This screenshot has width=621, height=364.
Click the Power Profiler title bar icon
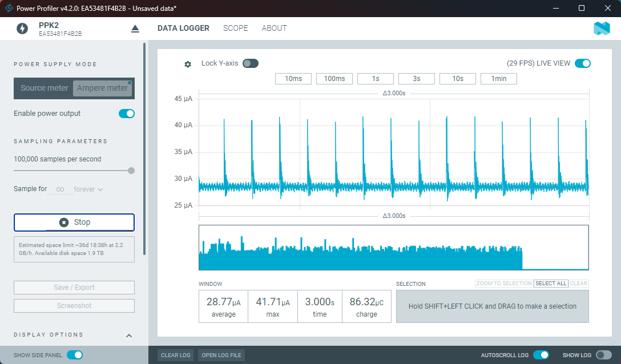9,9
